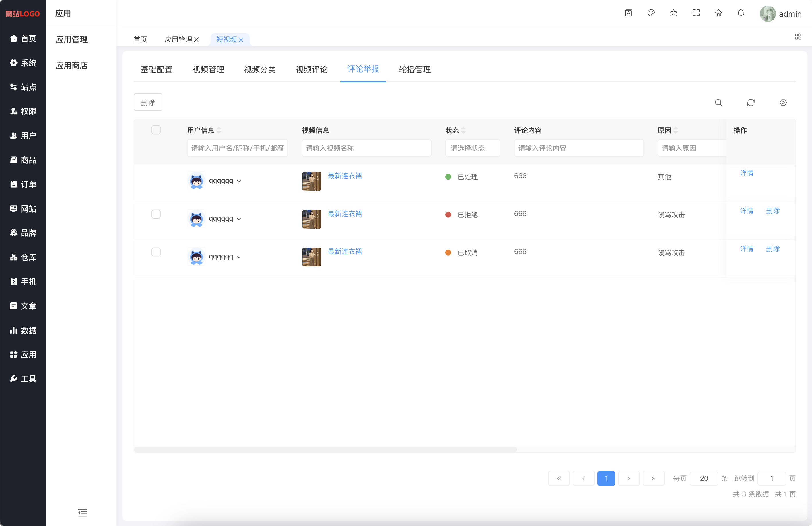Toggle fullscreen mode icon
Screen dimensions: 812x526
696,13
